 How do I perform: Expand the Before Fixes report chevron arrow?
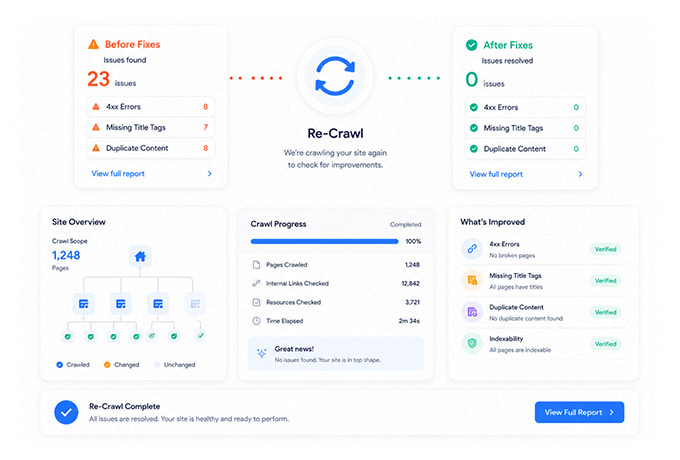[x=209, y=173]
